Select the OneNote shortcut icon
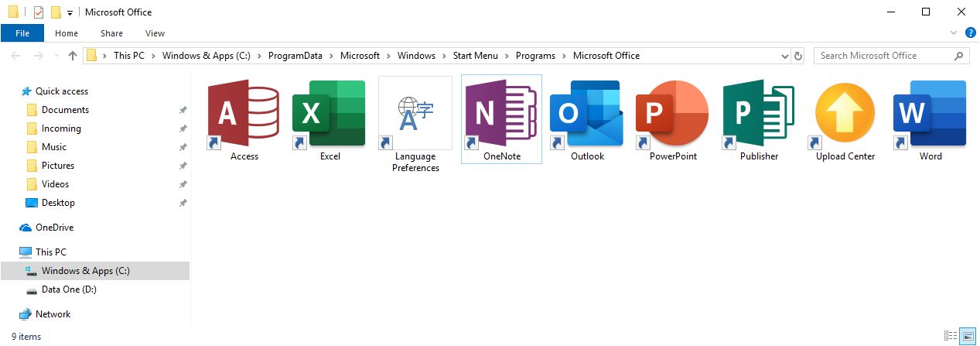Viewport: 980px width, 346px height. point(501,113)
